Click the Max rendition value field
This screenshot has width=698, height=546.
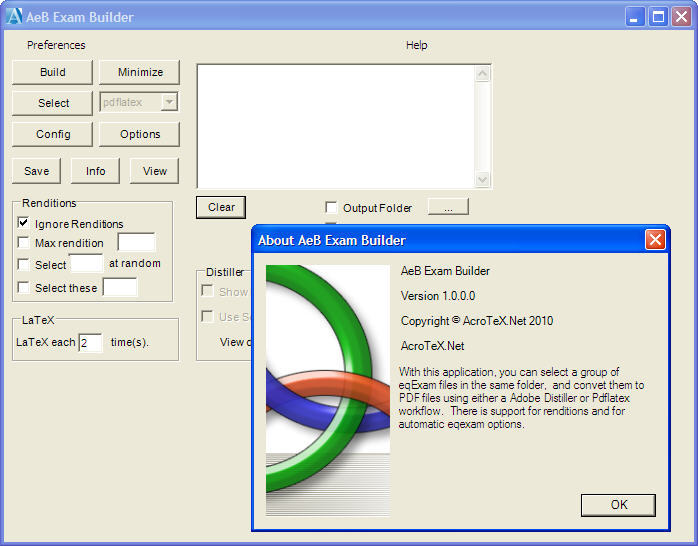point(136,242)
